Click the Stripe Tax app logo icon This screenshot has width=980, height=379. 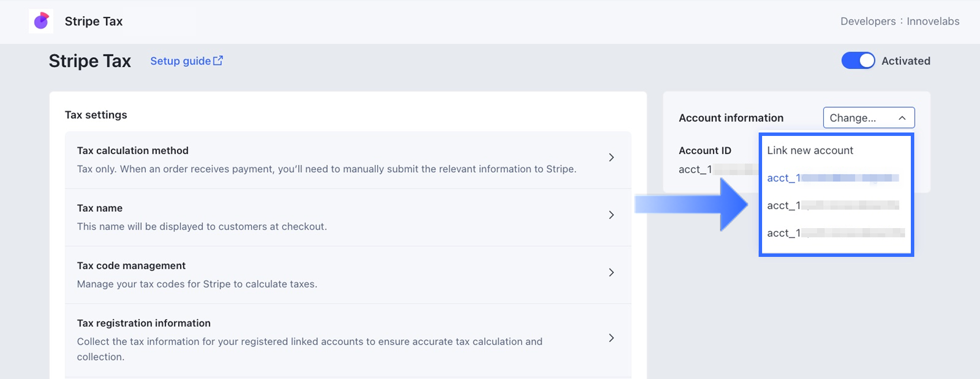coord(41,21)
